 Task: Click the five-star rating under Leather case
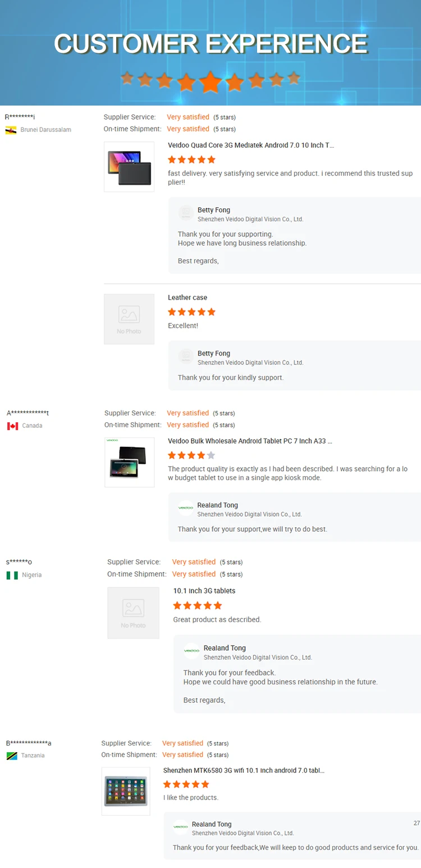click(191, 312)
